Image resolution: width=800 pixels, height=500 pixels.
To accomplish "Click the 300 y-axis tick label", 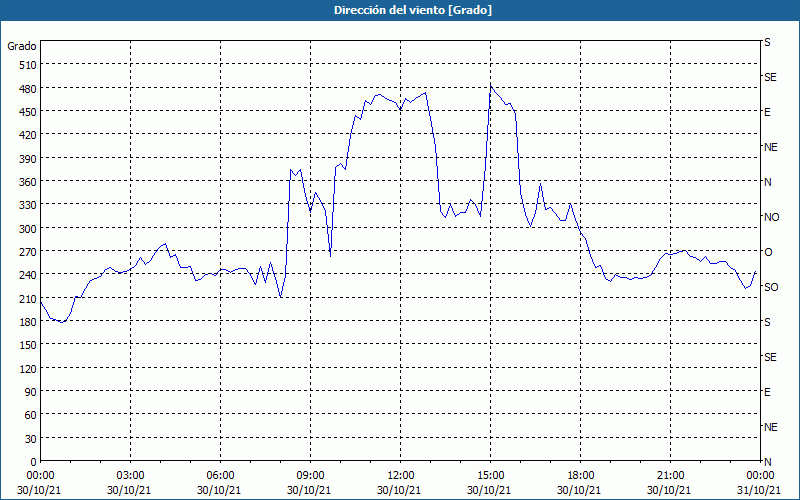I will coord(29,229).
